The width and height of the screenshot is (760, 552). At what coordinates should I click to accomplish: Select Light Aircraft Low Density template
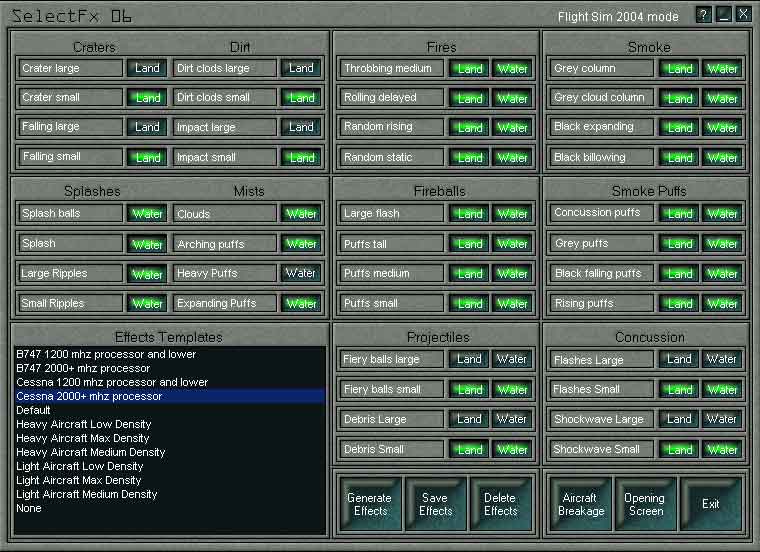click(x=170, y=466)
